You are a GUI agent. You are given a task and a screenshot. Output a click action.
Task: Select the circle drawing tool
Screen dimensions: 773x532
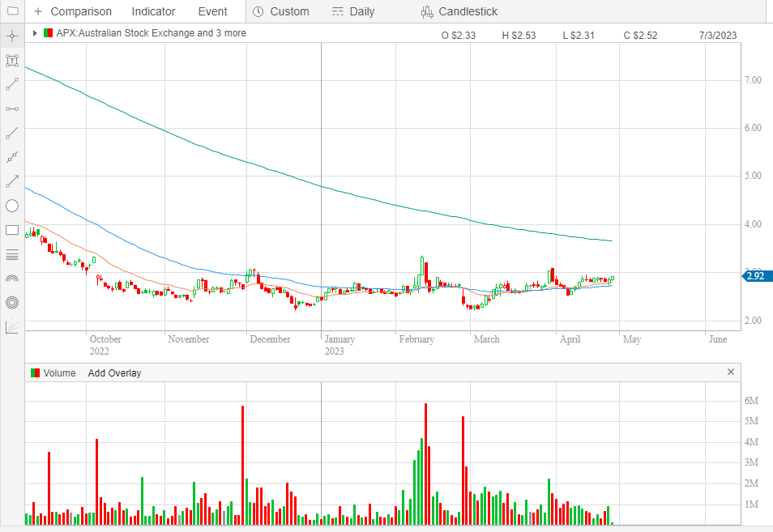click(12, 206)
